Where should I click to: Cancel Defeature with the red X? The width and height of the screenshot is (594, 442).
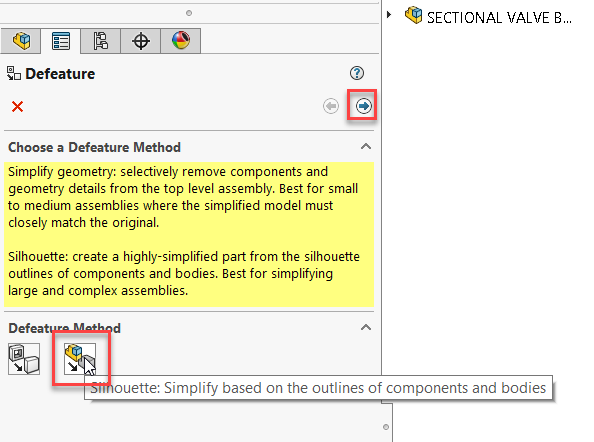(17, 107)
